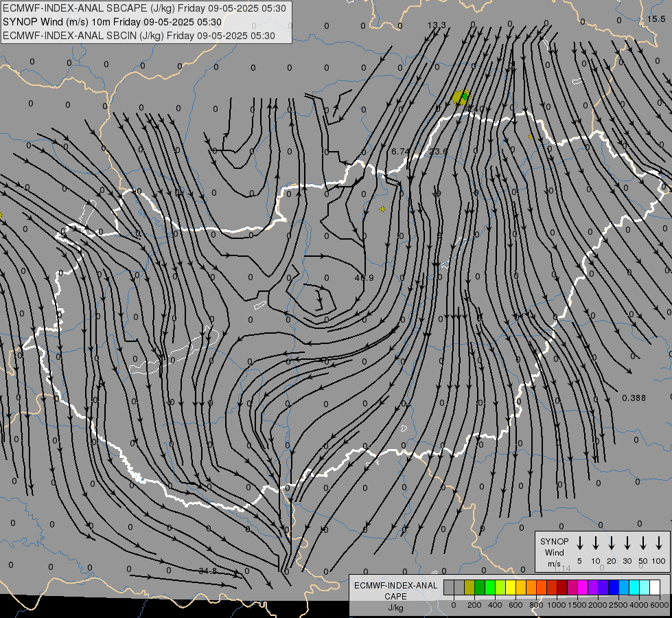The height and width of the screenshot is (618, 672).
Task: Pick the white swatch ending the CAPE scale
Action: pos(655,587)
